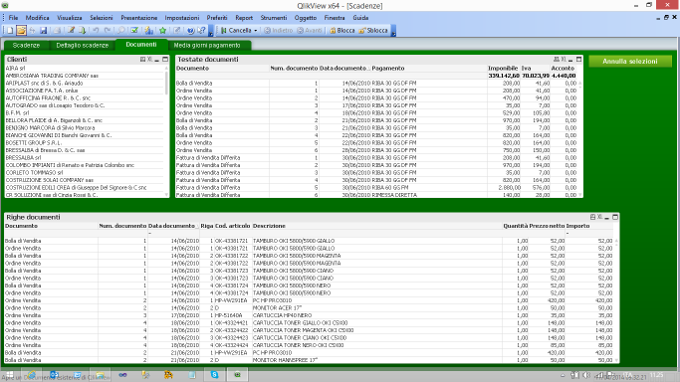Open the Oggetto menu
Viewport: 680px width, 382px height.
point(306,18)
